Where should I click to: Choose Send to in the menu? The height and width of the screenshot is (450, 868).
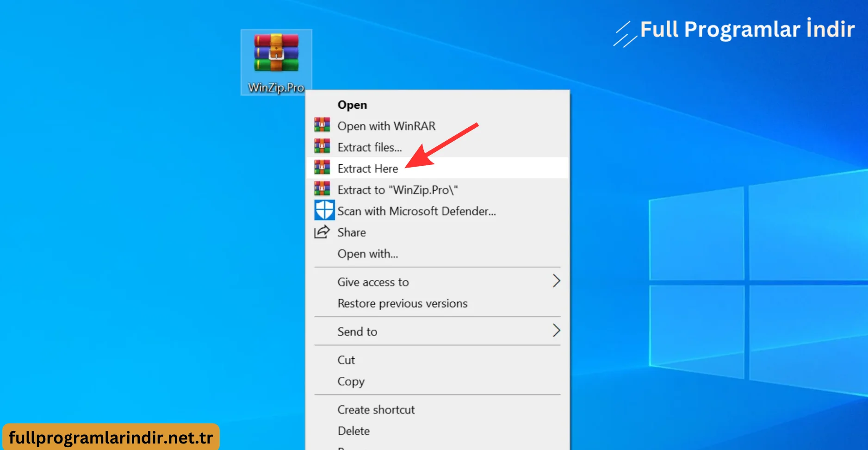pos(437,331)
